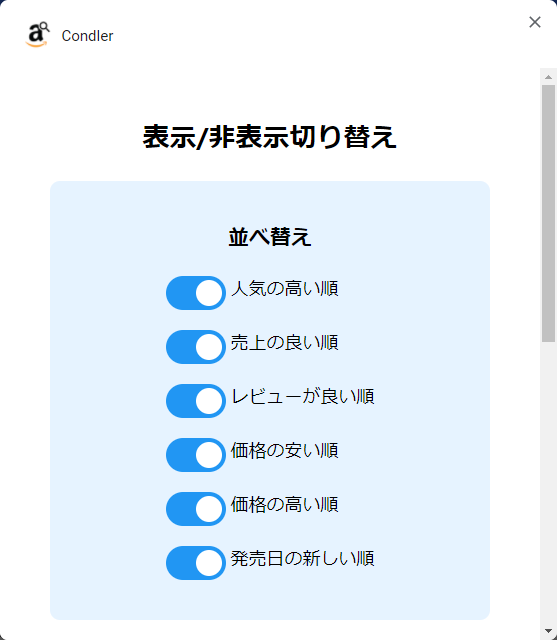The height and width of the screenshot is (640, 557).
Task: Click the scrollbar down arrow
Action: (x=548, y=631)
